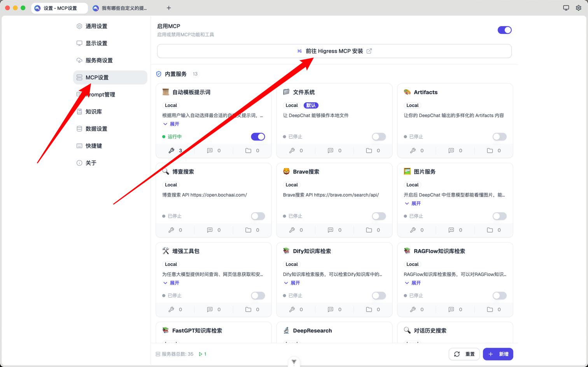
Task: Click resources folder icon in Brave搜索 card
Action: point(369,230)
